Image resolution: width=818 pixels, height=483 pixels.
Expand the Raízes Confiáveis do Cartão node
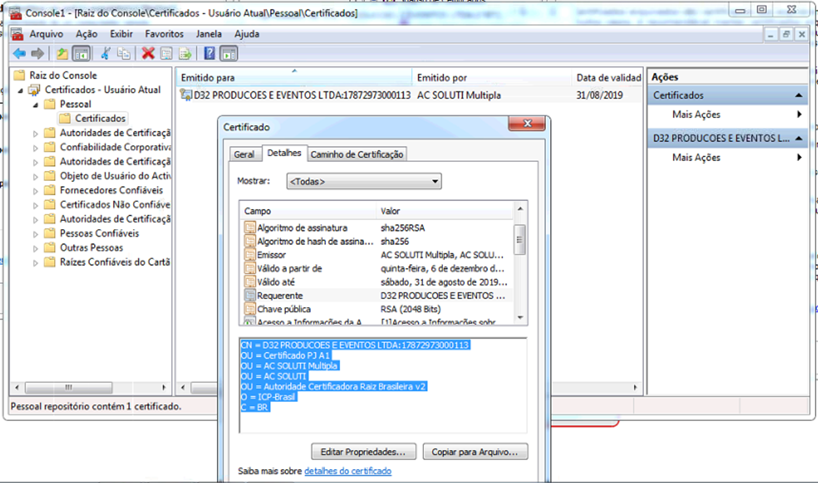[x=35, y=263]
